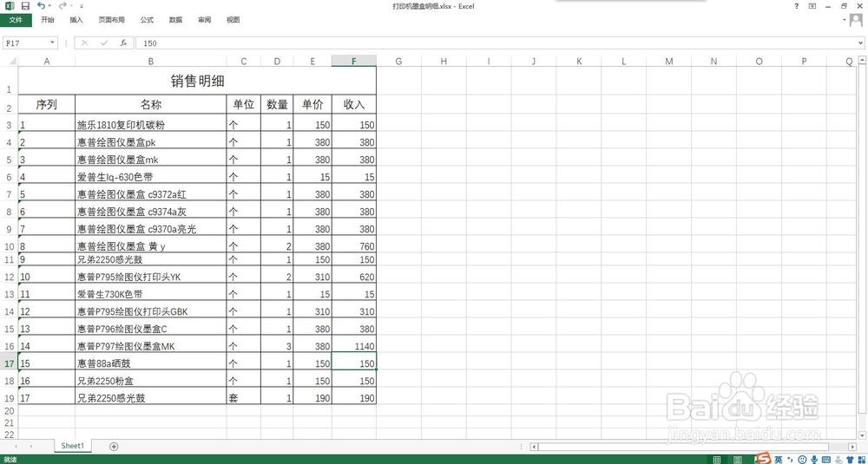Click the confirm checkmark in formula bar
This screenshot has height=464, width=868.
point(104,42)
